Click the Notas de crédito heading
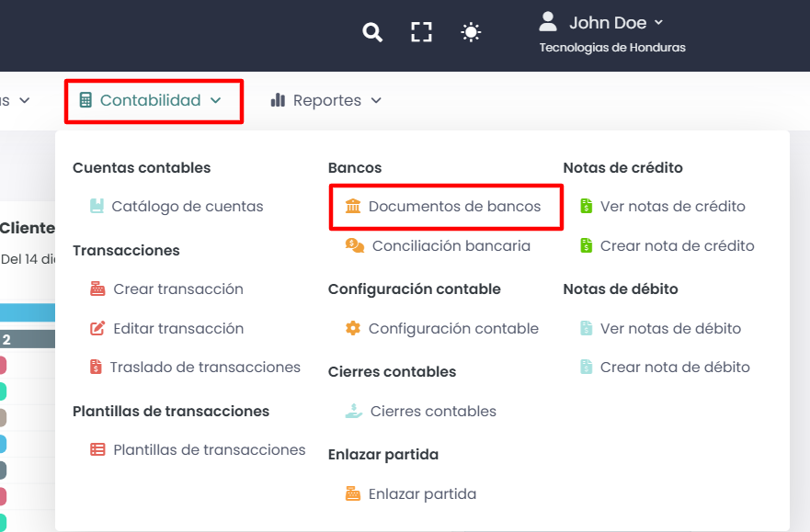810x532 pixels. coord(623,168)
